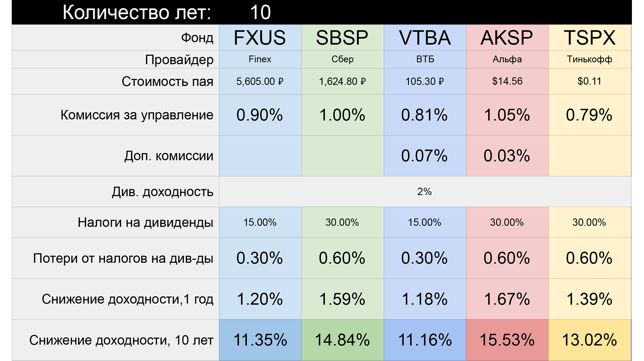Select the Finex provider cell

260,59
